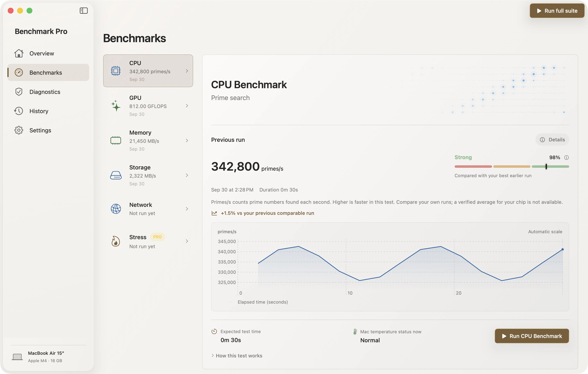Viewport: 588px width, 374px height.
Task: Click the Run full suite button
Action: pos(557,11)
